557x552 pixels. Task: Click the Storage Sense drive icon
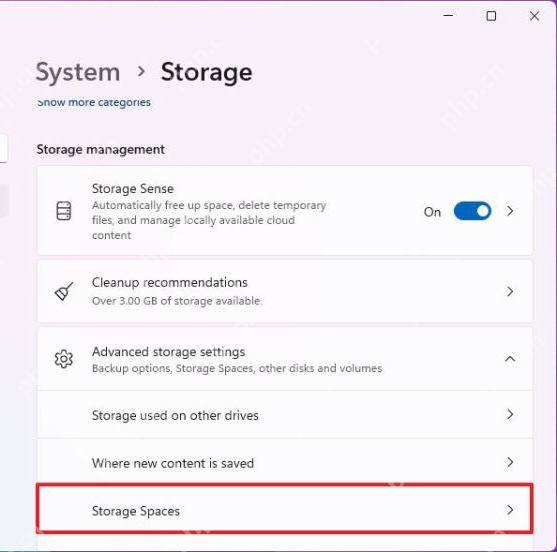[x=64, y=211]
